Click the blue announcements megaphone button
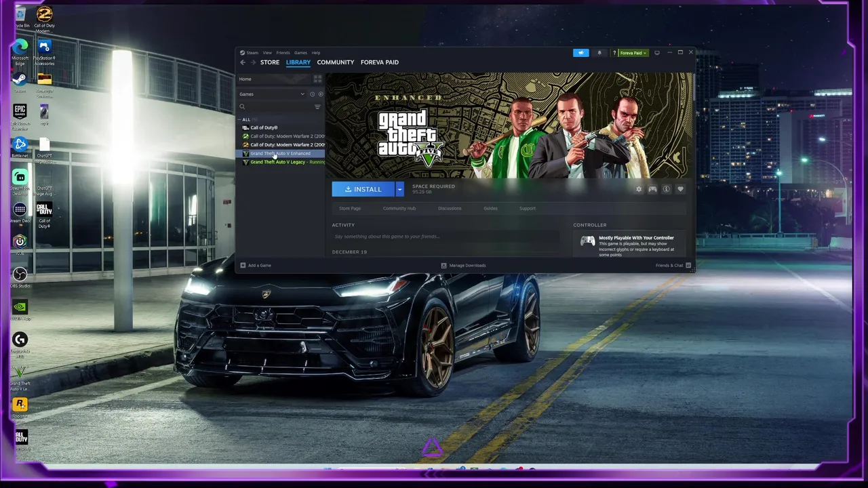Screen dimensions: 868x488 (580, 52)
